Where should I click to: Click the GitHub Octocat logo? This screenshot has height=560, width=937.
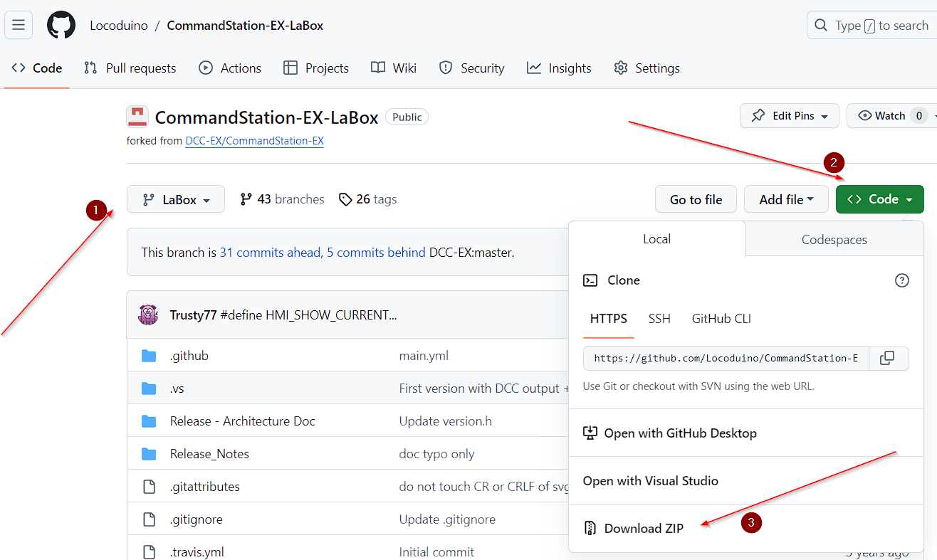coord(61,26)
